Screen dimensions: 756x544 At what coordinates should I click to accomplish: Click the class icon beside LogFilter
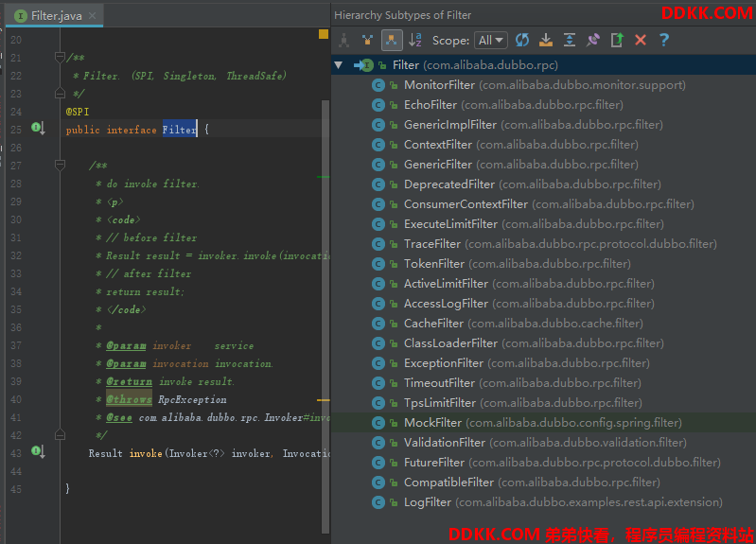[378, 502]
